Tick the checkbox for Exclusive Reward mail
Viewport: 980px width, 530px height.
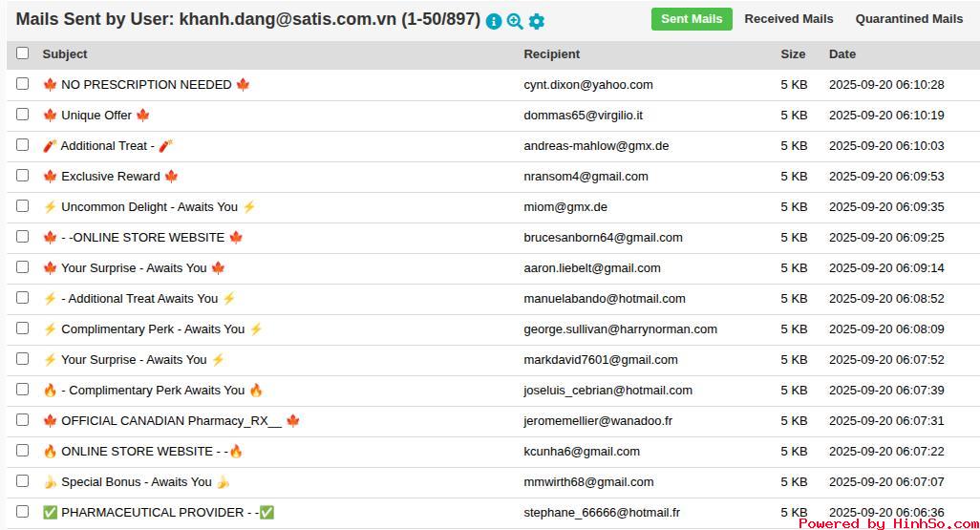[23, 176]
